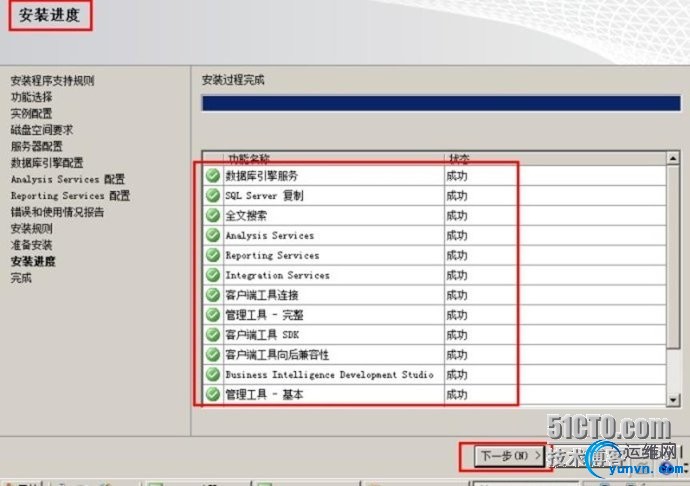This screenshot has height=486, width=690.
Task: Click the SQL Server 复制 feature name
Action: [x=264, y=195]
